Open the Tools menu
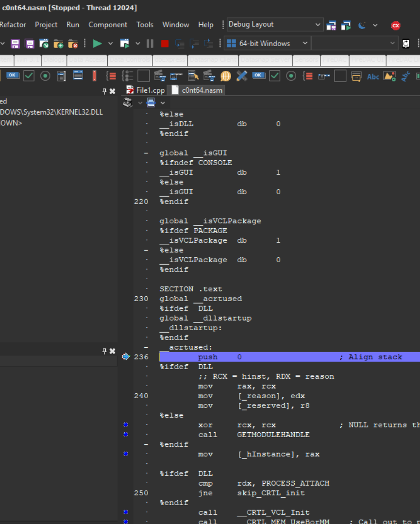Screen dimensions: 420x524 click(145, 25)
